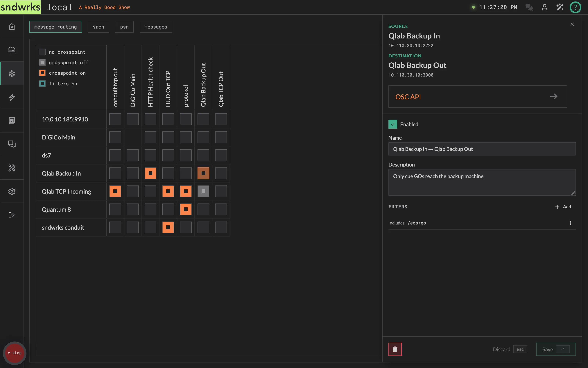588x368 pixels.
Task: Create crosspoint from Quantum 8 to Qlab TCP Out
Action: click(221, 209)
